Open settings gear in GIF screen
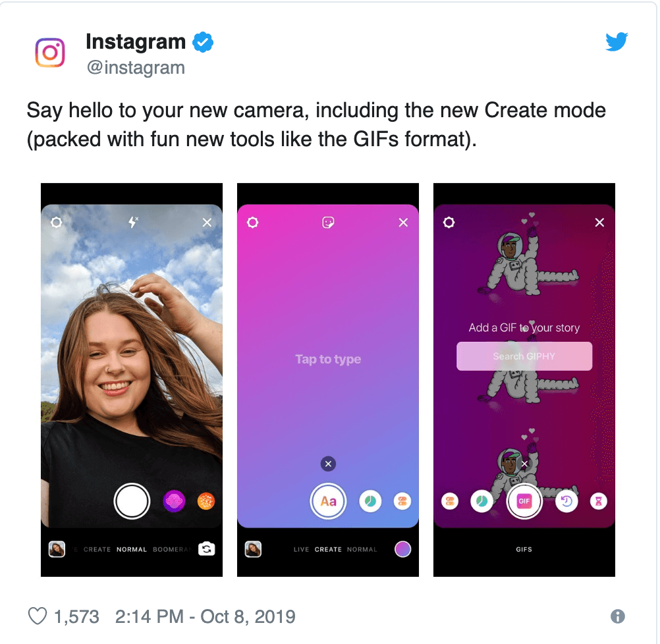Screen dimensions: 660x644 coord(449,223)
